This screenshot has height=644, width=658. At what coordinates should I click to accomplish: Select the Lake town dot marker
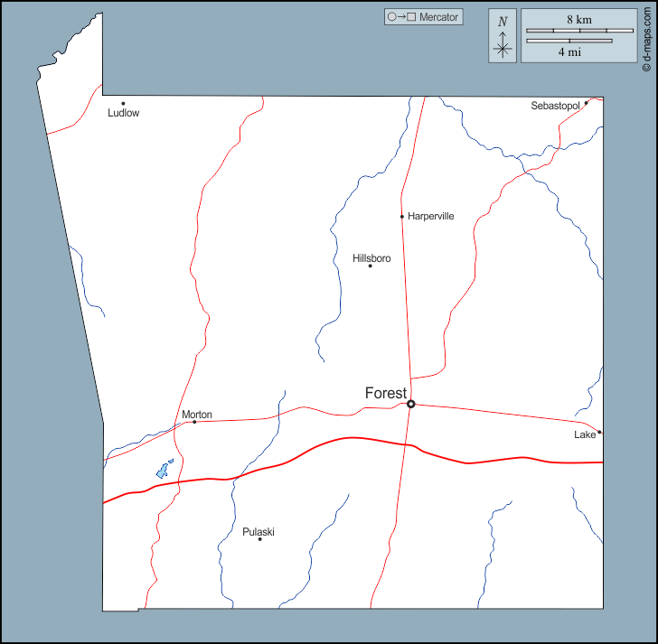click(x=599, y=432)
